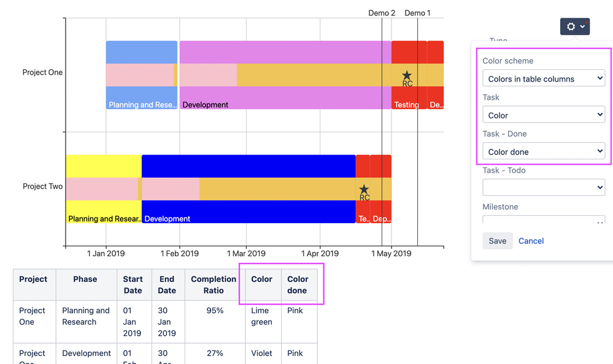Open the empty Task - Todo dropdown
This screenshot has width=613, height=364.
click(543, 187)
